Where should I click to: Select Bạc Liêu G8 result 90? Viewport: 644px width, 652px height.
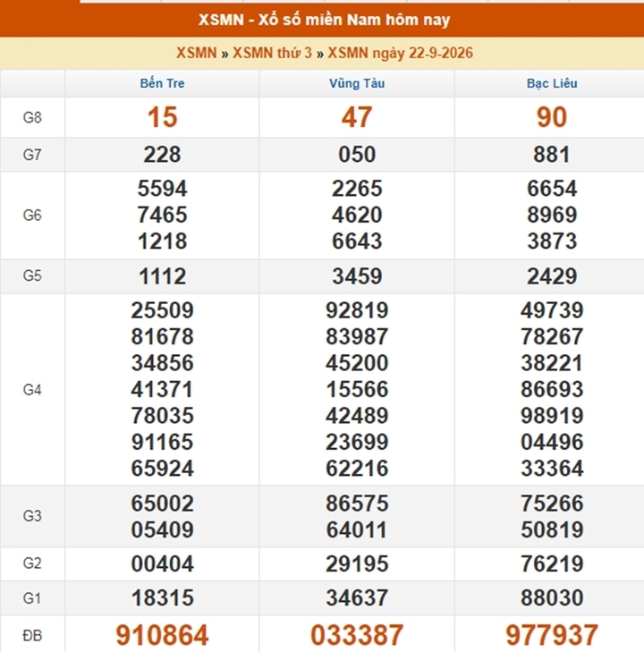click(552, 117)
